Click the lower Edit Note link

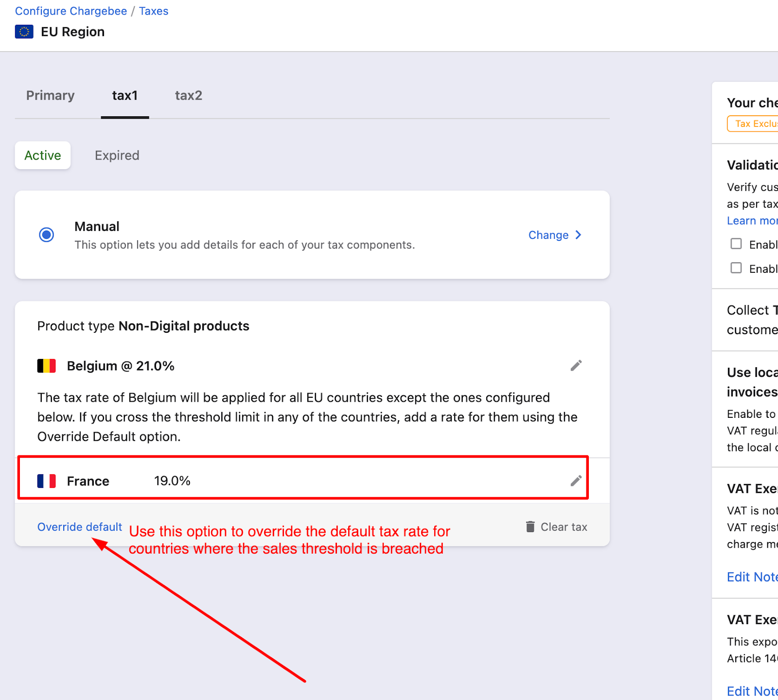click(752, 691)
